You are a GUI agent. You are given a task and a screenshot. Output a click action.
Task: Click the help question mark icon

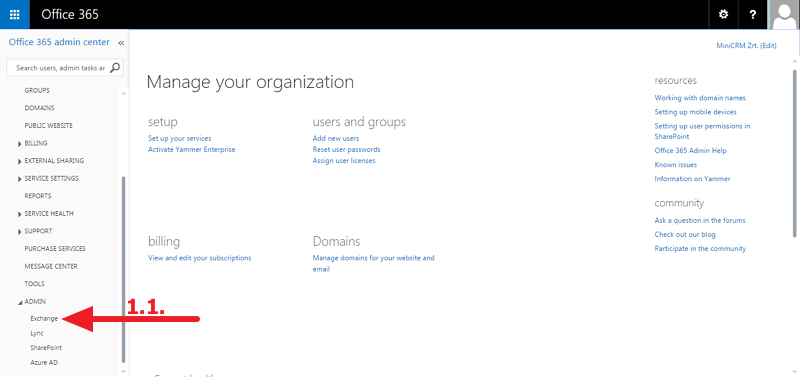[x=753, y=14]
